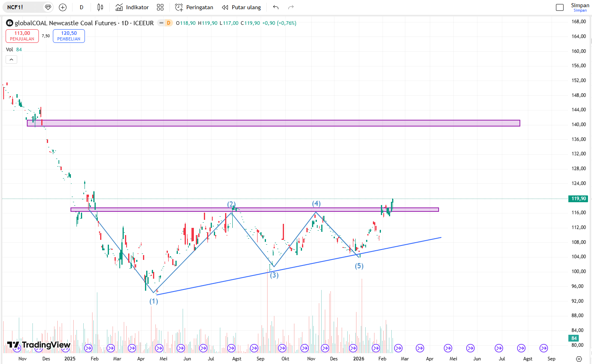Click the opening price O118,90 value
Viewport: 592px width, 364px height.
(x=186, y=23)
